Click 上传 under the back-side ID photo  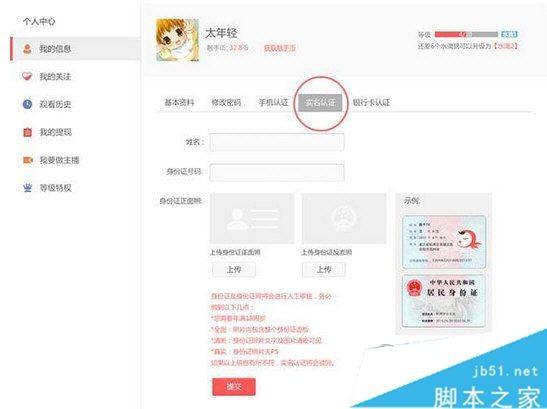[x=324, y=269]
